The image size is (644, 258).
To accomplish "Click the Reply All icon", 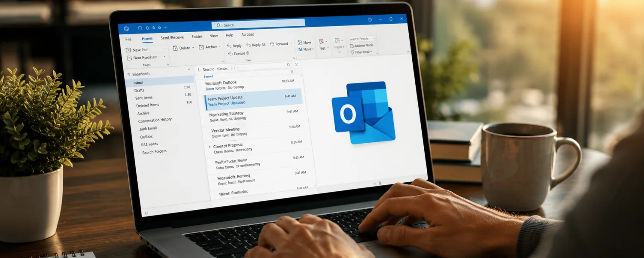I will click(248, 45).
